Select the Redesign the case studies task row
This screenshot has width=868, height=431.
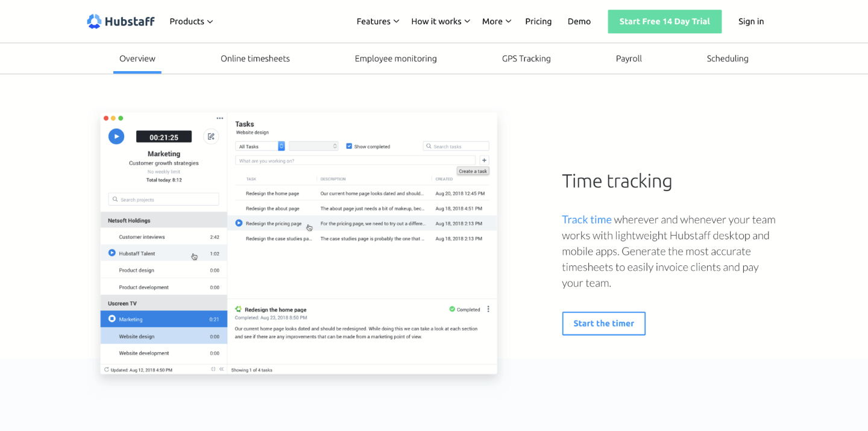click(x=362, y=238)
